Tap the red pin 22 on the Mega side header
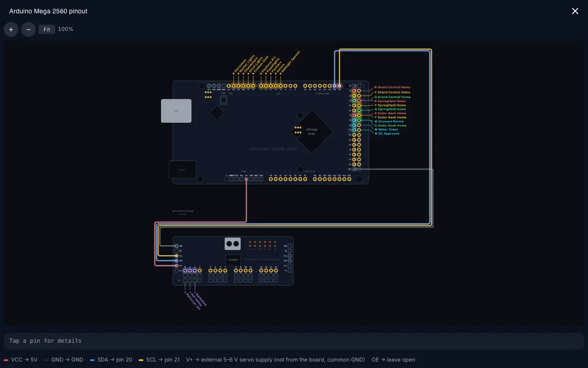Image resolution: width=588 pixels, height=368 pixels. click(x=354, y=91)
